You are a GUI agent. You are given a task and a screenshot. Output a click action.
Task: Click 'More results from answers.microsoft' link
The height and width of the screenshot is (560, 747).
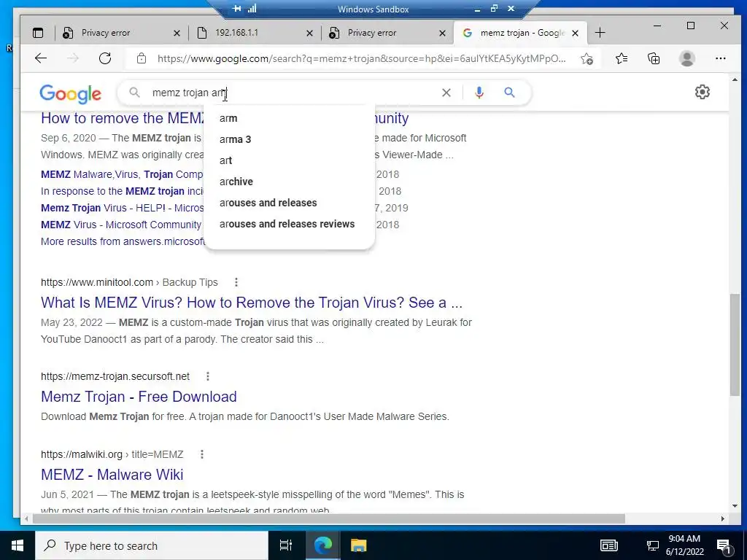tap(123, 241)
